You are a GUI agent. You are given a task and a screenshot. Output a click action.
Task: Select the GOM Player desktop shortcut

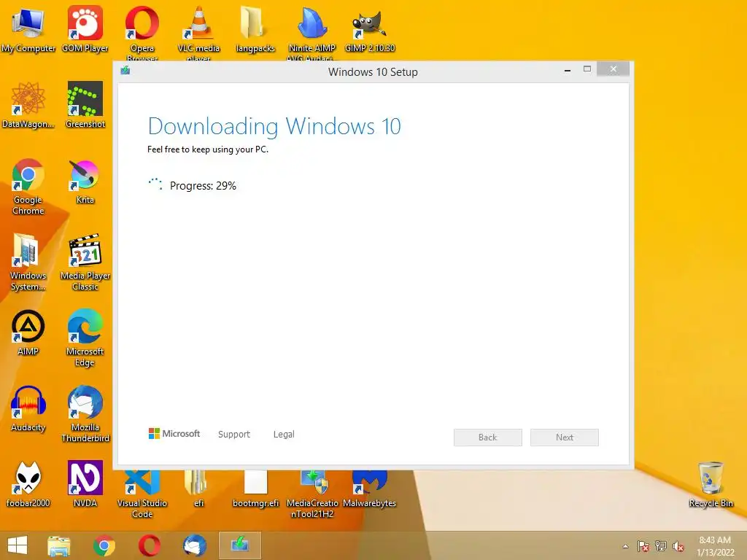coord(85,29)
